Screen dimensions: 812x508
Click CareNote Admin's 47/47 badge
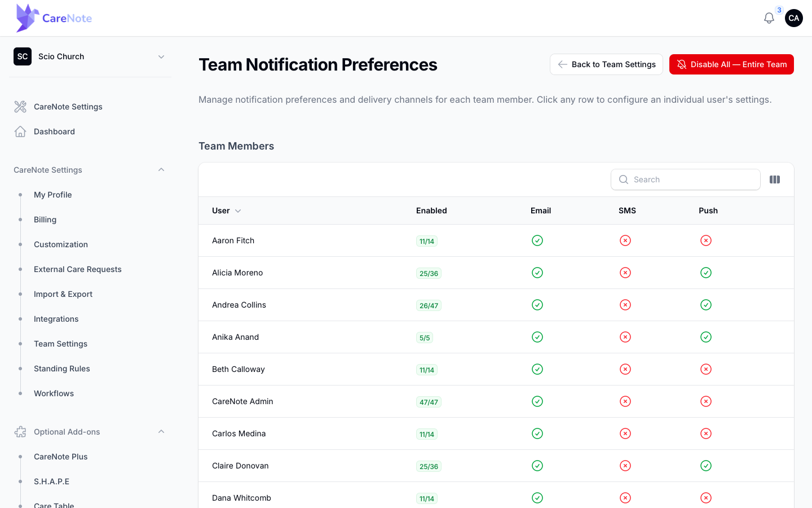[429, 402]
